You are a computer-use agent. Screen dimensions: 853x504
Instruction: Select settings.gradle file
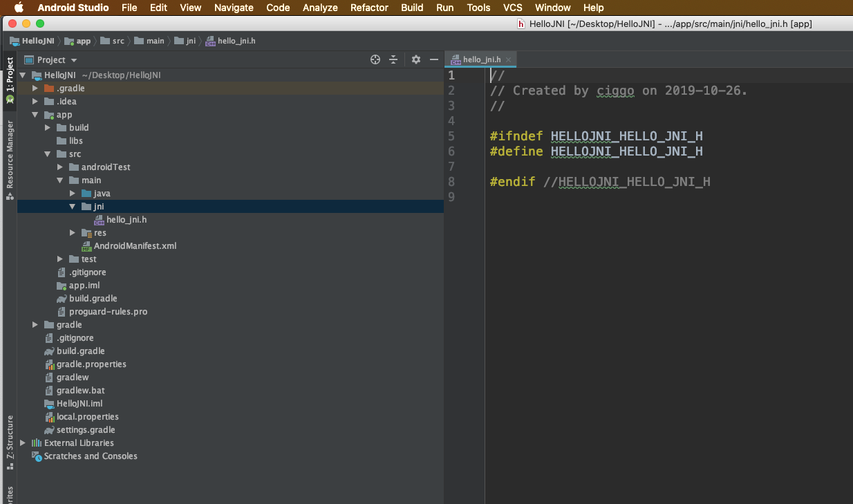(79, 430)
